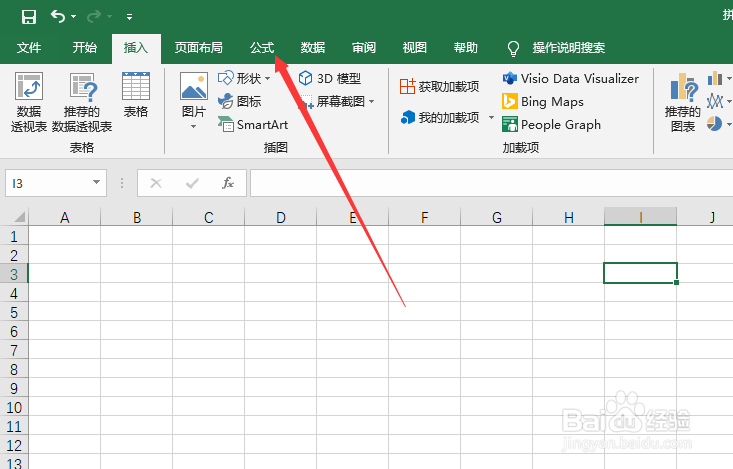Expand the 图片 dropdown arrow

pos(194,127)
